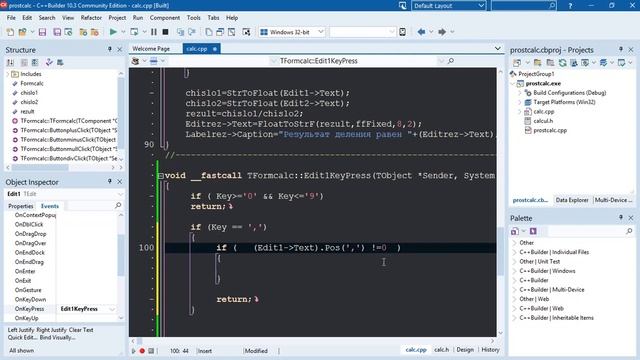Open the Project menu
The width and height of the screenshot is (640, 360).
[x=117, y=18]
